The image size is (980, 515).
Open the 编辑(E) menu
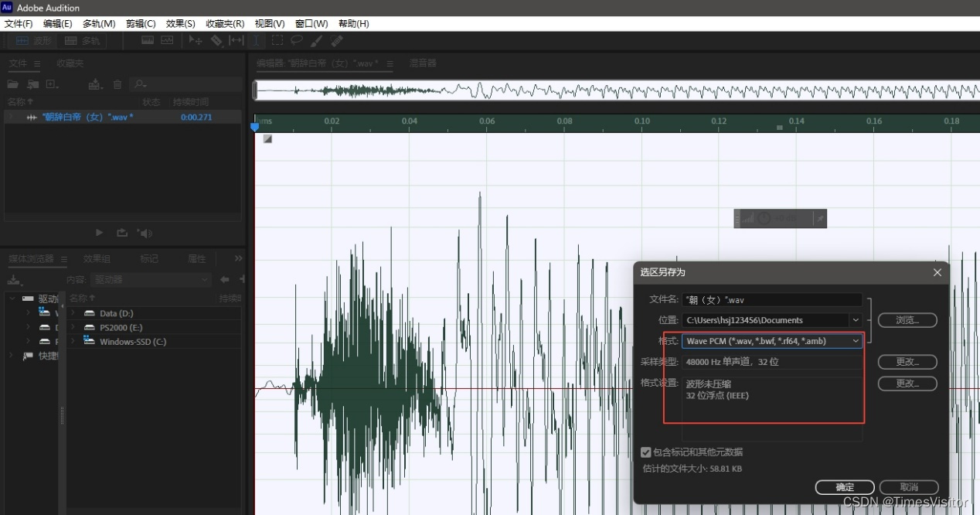click(x=58, y=24)
